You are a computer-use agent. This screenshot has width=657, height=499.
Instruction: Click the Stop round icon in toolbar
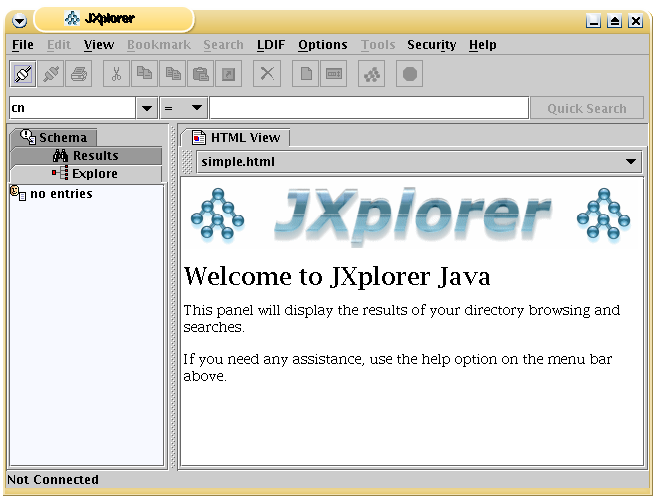point(409,74)
